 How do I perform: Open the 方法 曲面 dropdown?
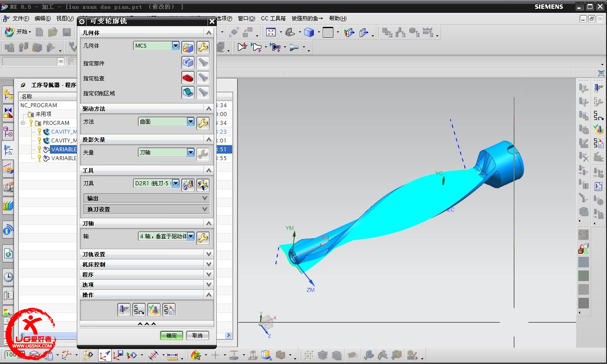coord(191,121)
